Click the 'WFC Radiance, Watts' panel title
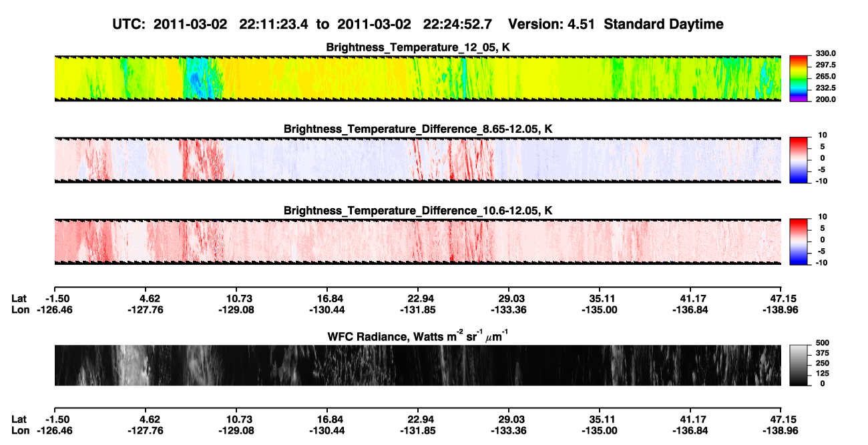This screenshot has width=868, height=445. (418, 336)
